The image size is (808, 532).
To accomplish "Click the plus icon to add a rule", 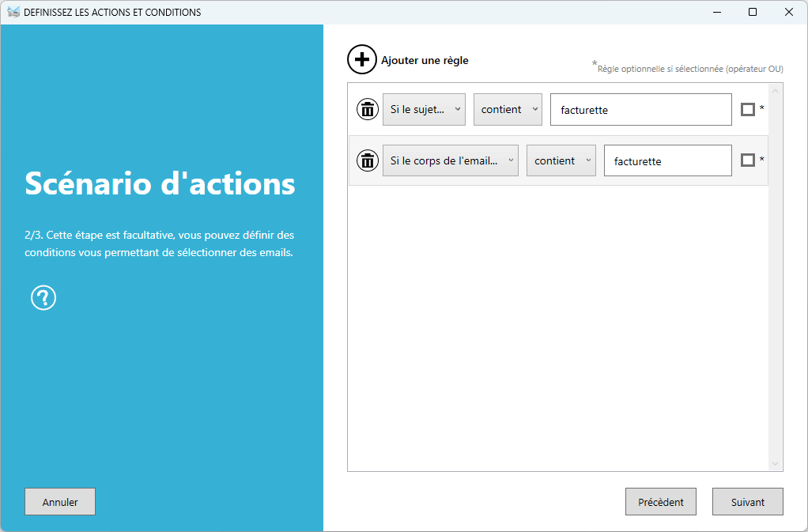I will [362, 60].
